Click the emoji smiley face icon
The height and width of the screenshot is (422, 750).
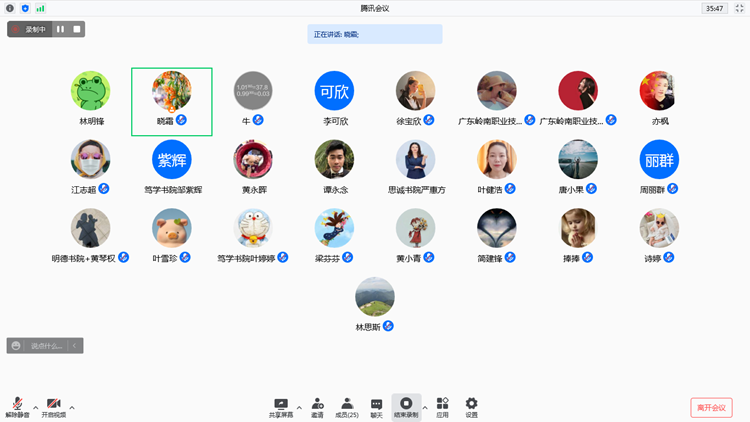(16, 346)
